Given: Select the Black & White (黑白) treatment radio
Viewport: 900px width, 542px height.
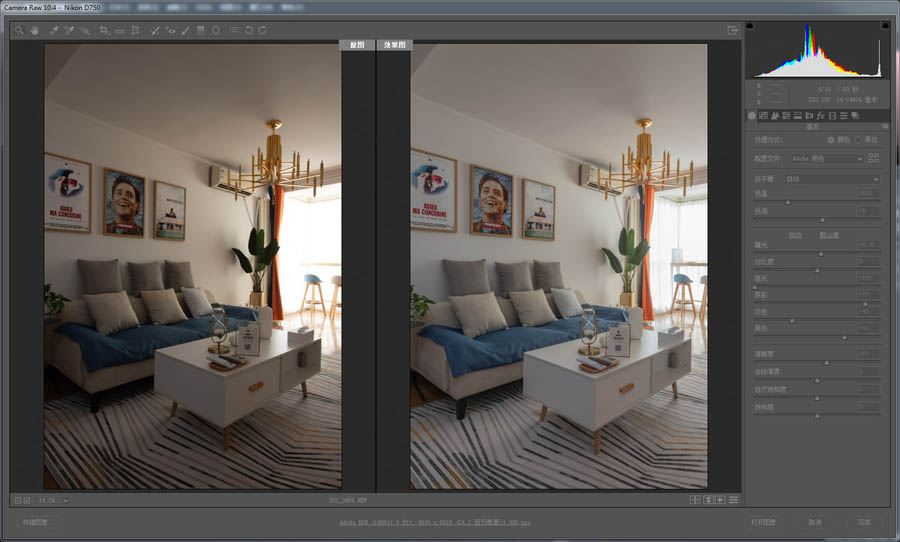Looking at the screenshot, I should point(859,140).
